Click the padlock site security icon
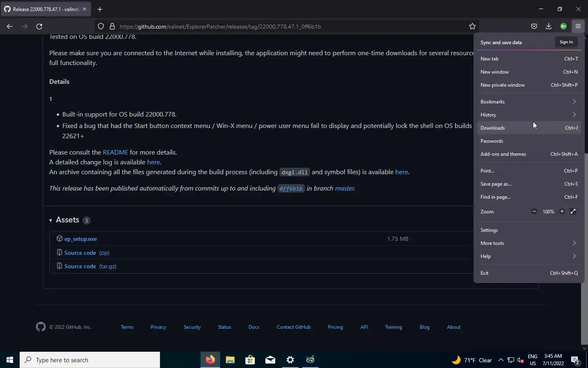 [112, 27]
